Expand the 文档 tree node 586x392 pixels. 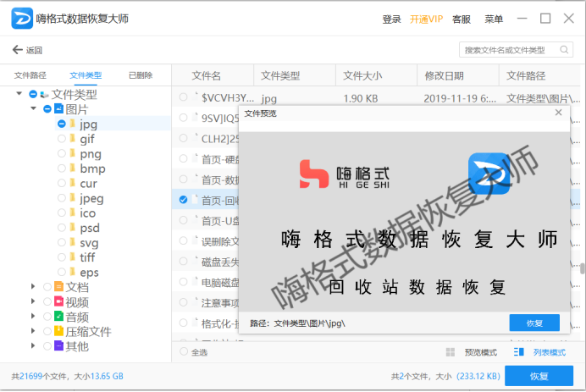click(x=33, y=287)
